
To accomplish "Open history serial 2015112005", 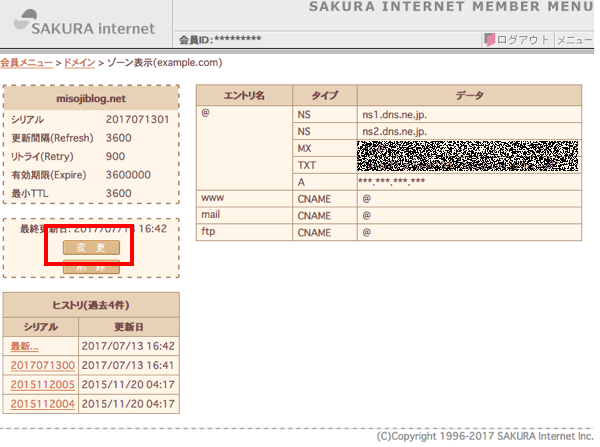I will (42, 384).
